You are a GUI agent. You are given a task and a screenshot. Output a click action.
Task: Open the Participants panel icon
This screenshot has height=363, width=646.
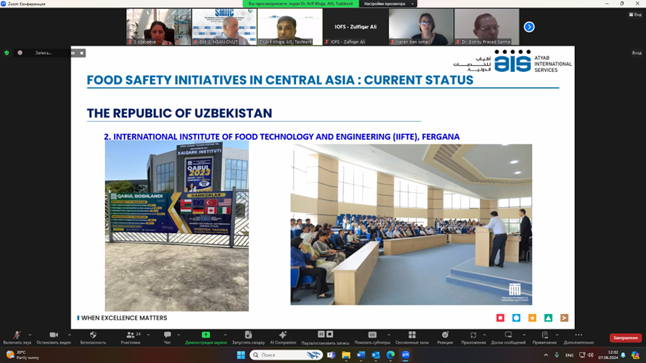[131, 335]
